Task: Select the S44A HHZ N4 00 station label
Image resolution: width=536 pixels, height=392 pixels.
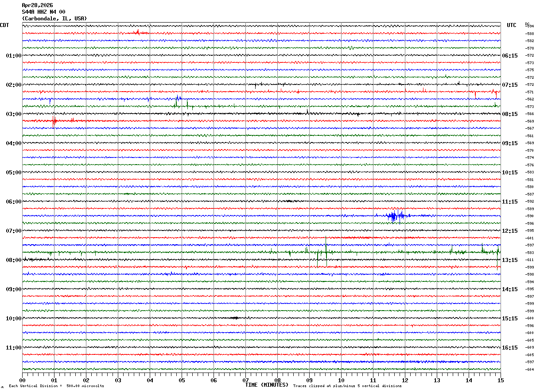Action: click(43, 12)
